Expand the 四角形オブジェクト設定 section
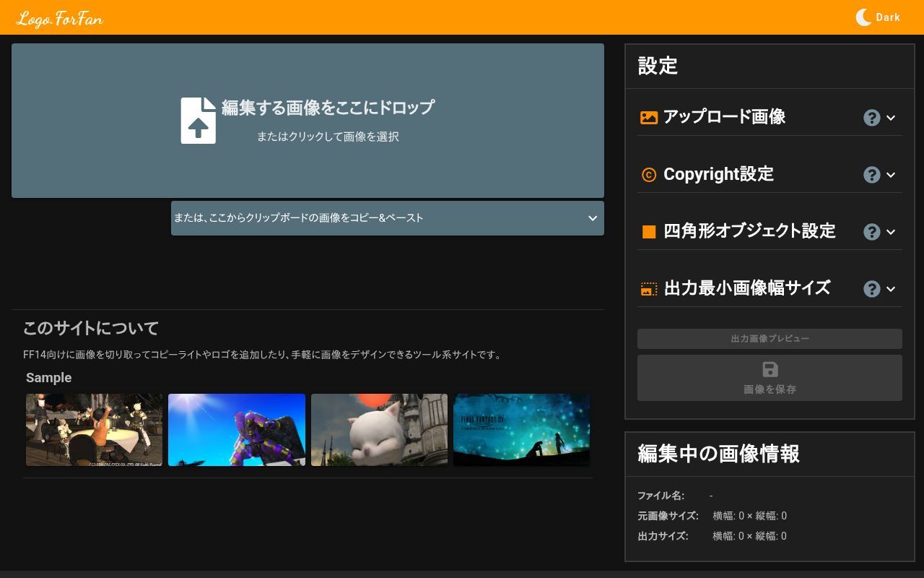924x578 pixels. click(891, 232)
